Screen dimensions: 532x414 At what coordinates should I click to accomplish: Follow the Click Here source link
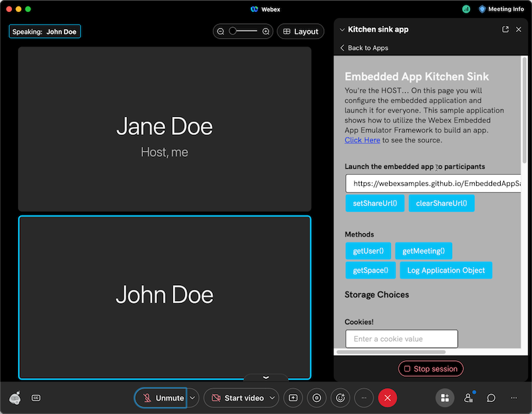[x=362, y=140]
